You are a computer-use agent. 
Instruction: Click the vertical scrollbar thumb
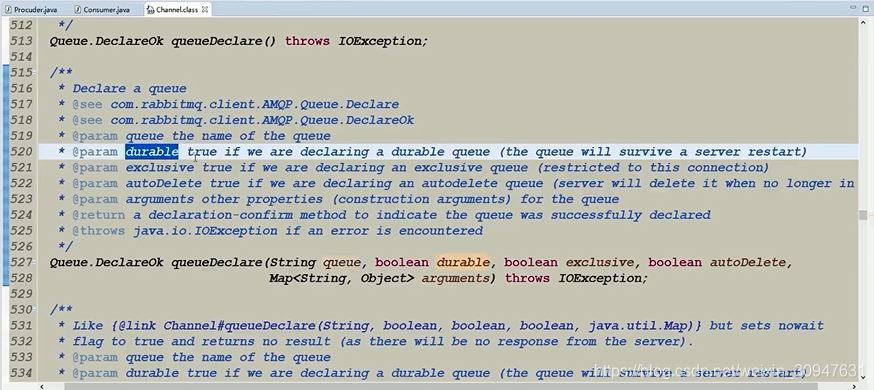coord(863,215)
